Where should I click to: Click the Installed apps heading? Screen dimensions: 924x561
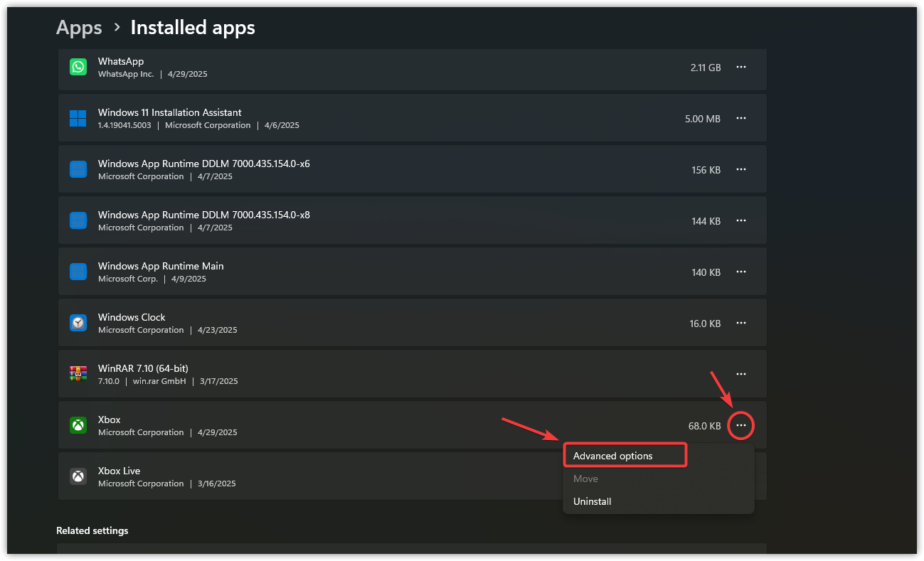tap(192, 27)
